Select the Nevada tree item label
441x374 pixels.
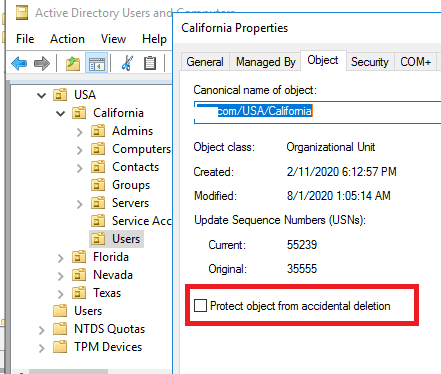tap(113, 275)
